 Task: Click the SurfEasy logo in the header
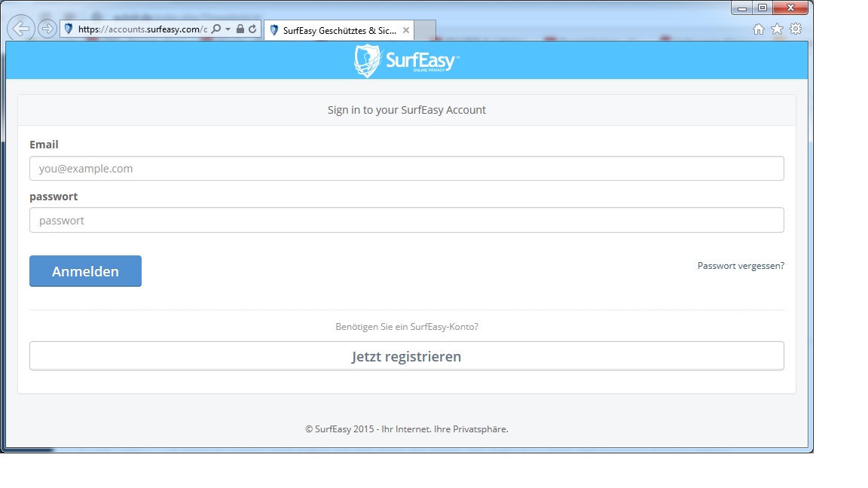[x=406, y=61]
